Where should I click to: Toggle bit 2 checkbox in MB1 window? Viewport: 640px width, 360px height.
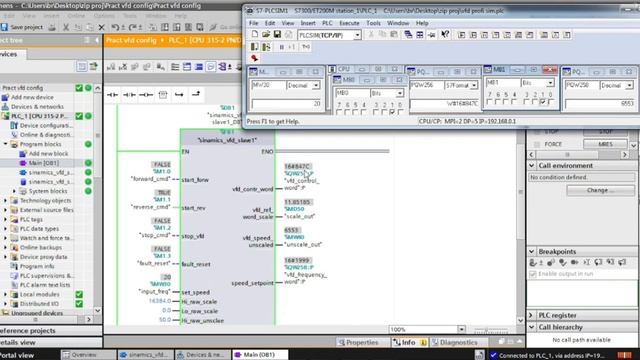click(x=535, y=102)
